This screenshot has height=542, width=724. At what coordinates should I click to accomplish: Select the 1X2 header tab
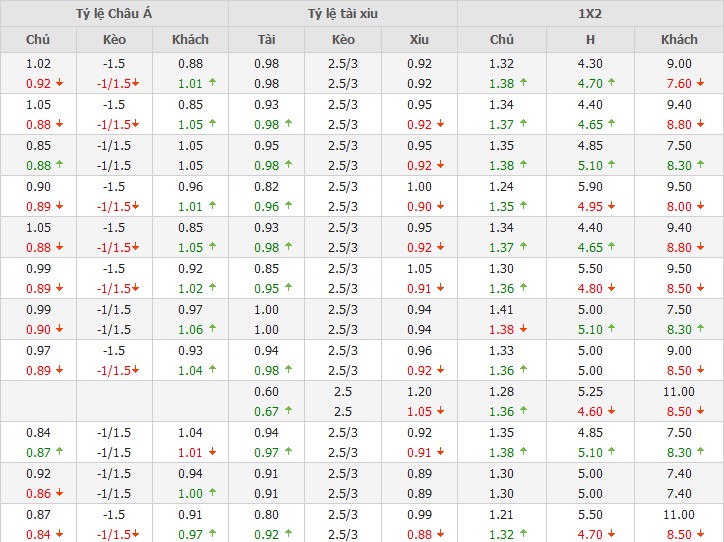[x=590, y=14]
